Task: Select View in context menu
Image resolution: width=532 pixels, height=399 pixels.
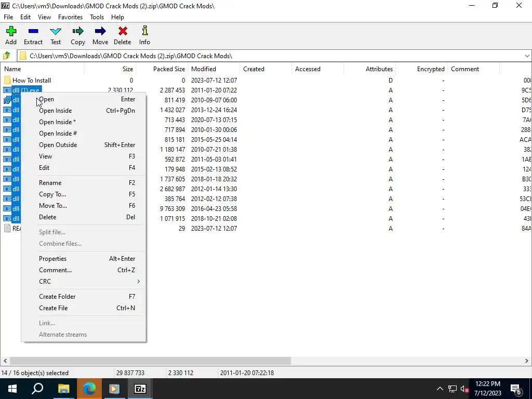Action: (84, 156)
